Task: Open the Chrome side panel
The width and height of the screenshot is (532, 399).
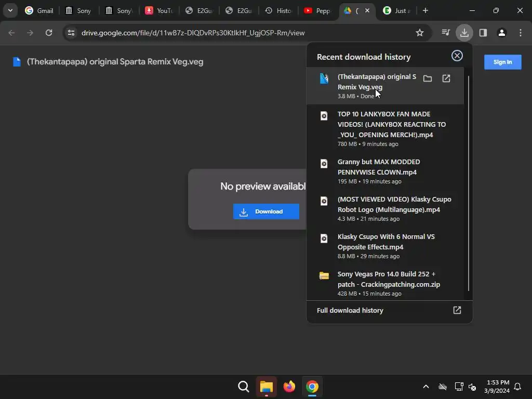Action: pyautogui.click(x=483, y=33)
